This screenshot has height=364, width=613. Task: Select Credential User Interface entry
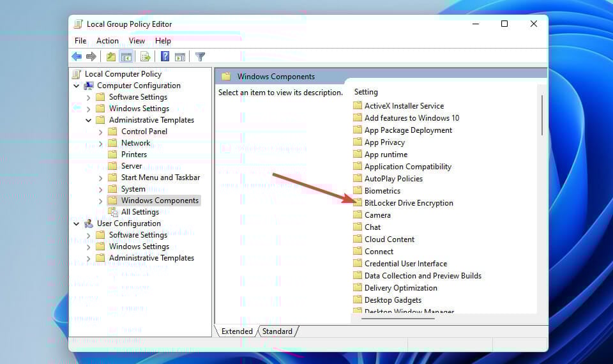click(406, 263)
